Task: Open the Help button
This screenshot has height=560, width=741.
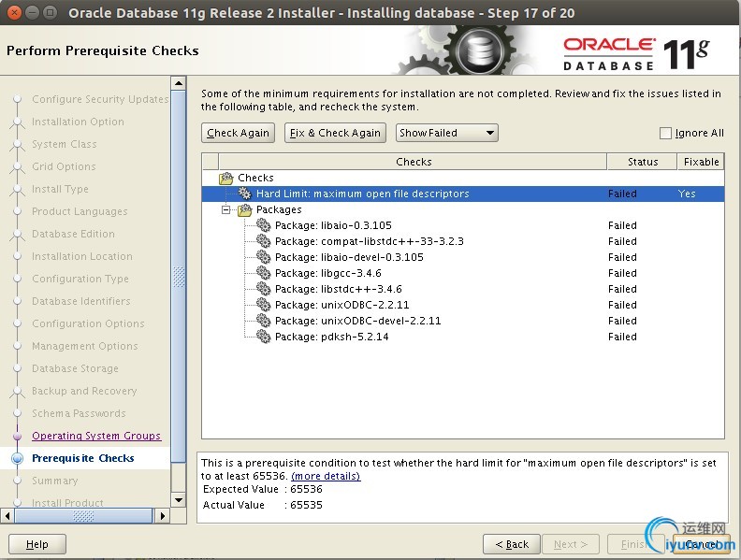Action: tap(37, 544)
